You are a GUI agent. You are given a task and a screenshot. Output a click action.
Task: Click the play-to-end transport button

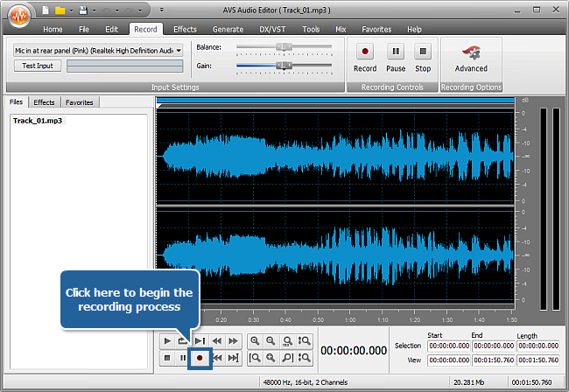pyautogui.click(x=200, y=341)
